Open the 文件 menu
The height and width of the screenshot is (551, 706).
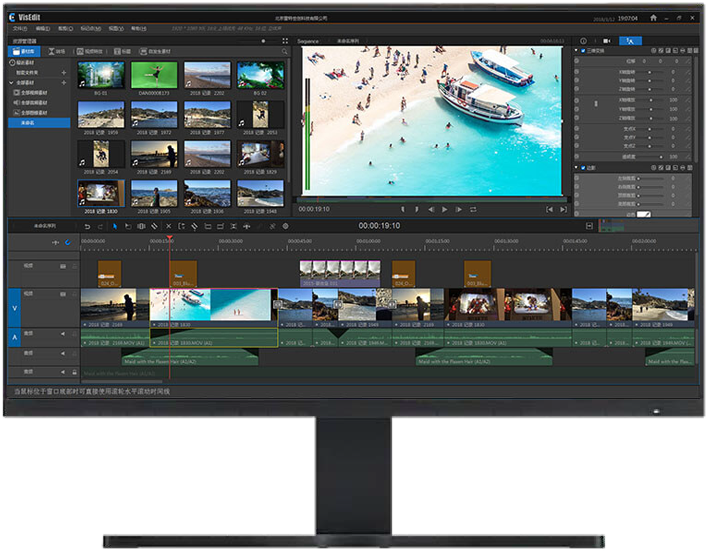point(19,29)
